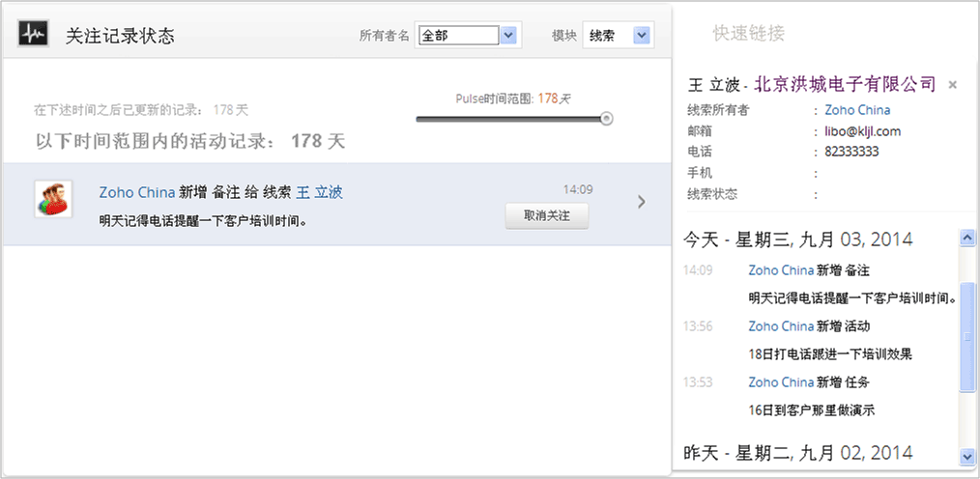Click the 14:09 timestamp in the activity row
980x479 pixels.
[578, 190]
